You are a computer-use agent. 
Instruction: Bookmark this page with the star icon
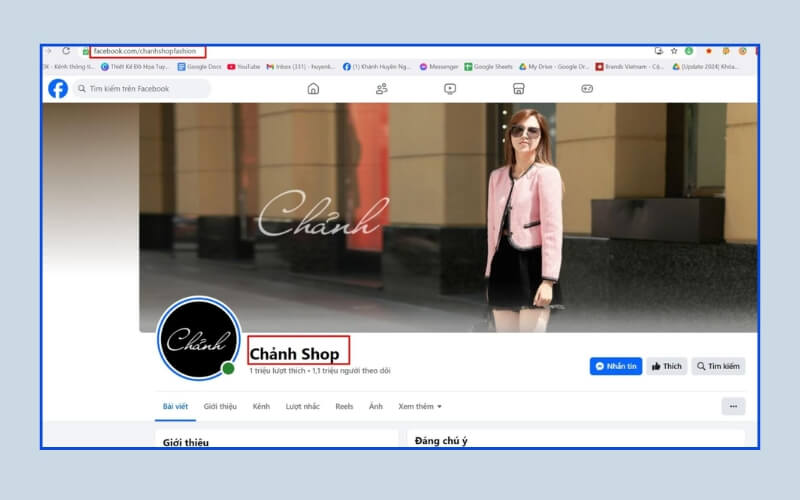point(674,51)
